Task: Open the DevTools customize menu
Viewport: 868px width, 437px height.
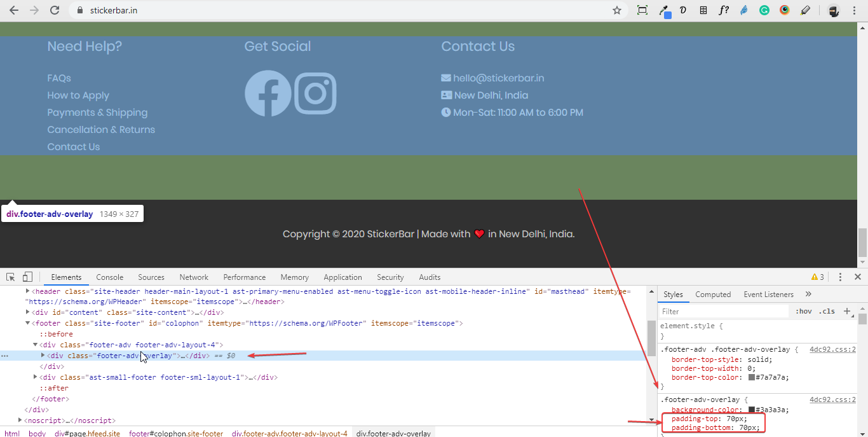Action: (840, 277)
